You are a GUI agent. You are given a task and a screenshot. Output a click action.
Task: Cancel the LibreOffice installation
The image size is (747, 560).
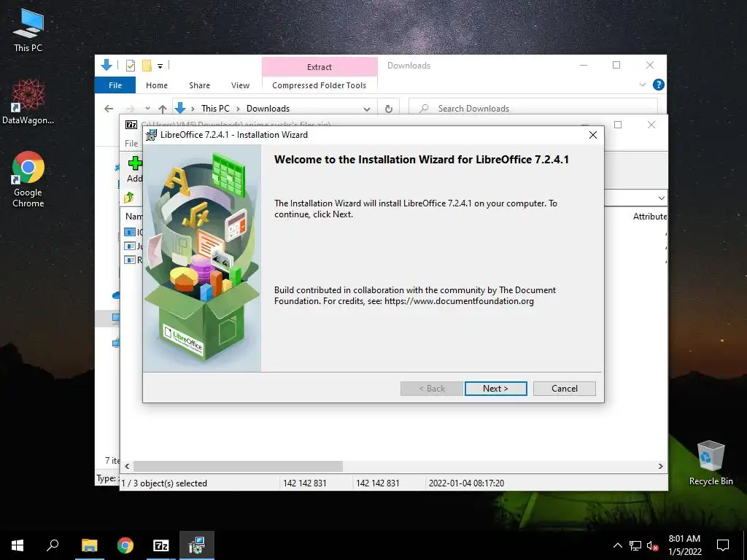(564, 389)
